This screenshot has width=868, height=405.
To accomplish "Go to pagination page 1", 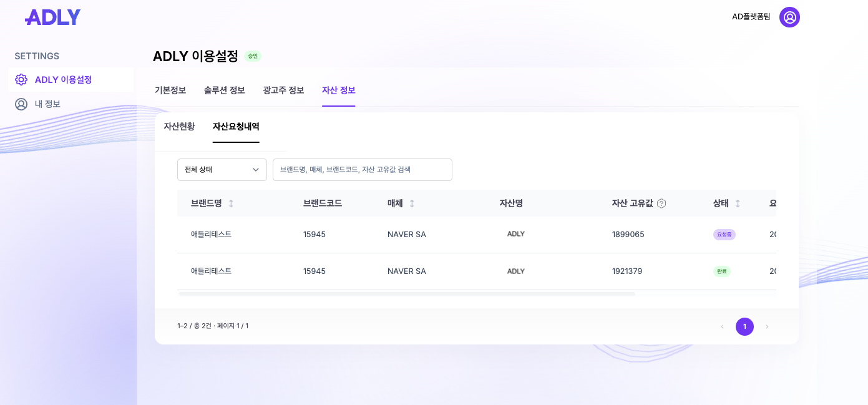I will (744, 326).
